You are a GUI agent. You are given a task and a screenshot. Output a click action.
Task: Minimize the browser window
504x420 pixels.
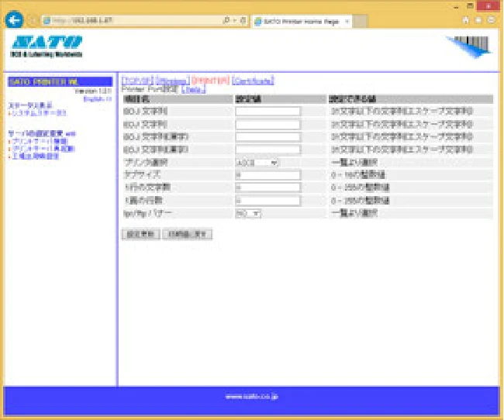click(x=456, y=7)
